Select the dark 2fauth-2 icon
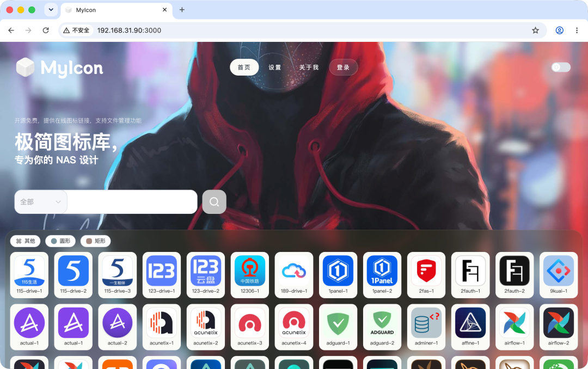The image size is (588, 369). (514, 275)
